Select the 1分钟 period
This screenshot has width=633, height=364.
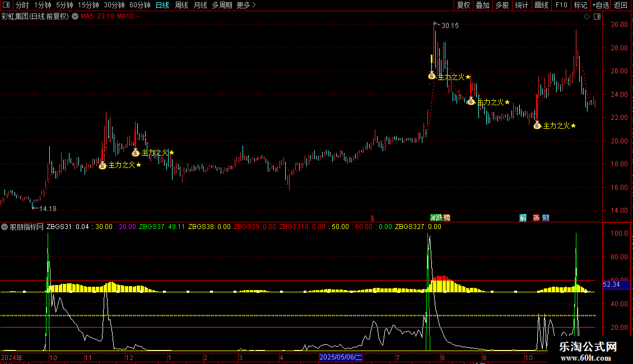(43, 5)
